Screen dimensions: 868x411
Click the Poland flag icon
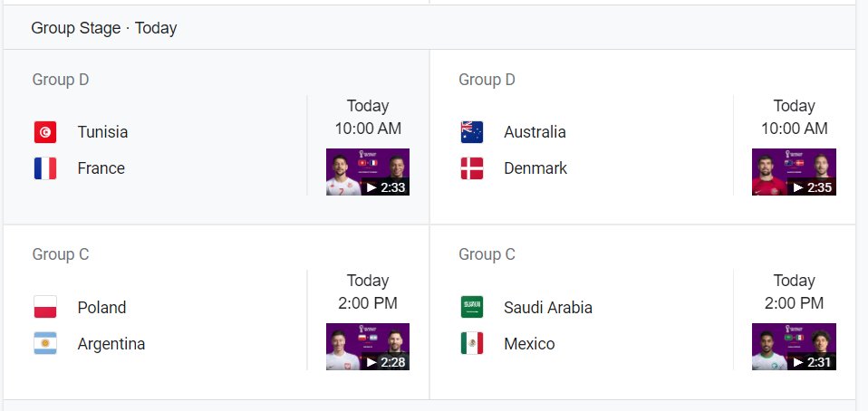click(x=44, y=307)
